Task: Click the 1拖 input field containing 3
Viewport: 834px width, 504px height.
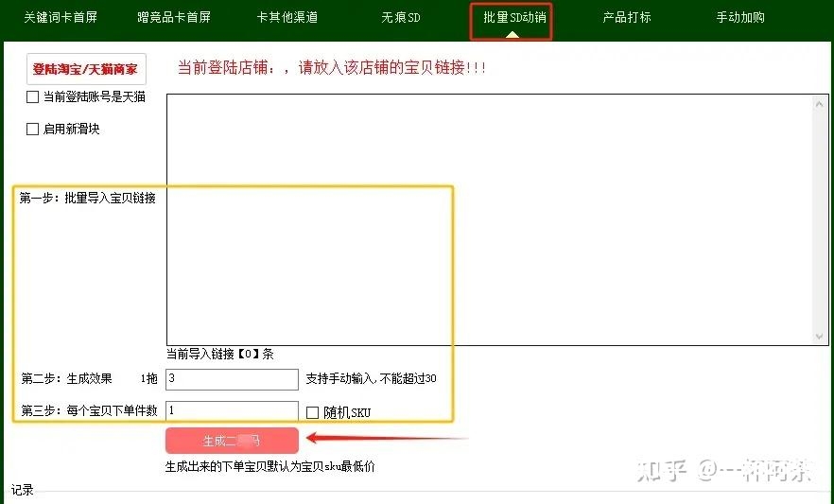Action: (x=232, y=379)
